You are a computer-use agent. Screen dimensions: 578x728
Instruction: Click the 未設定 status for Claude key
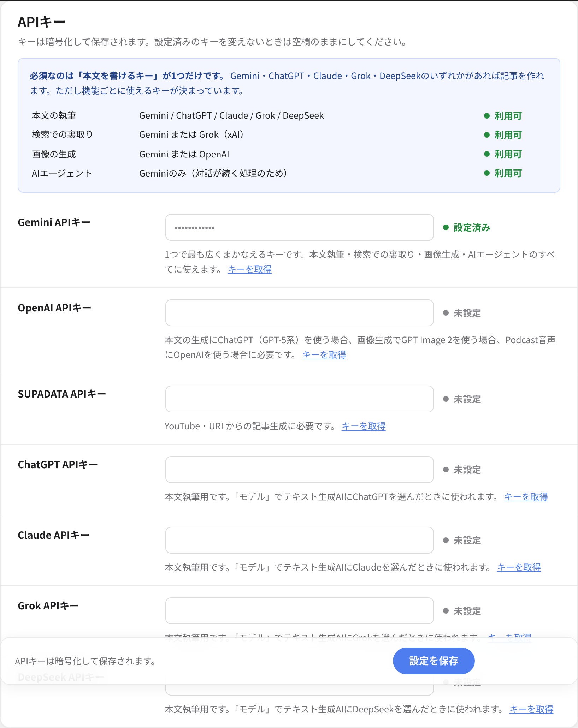click(462, 541)
